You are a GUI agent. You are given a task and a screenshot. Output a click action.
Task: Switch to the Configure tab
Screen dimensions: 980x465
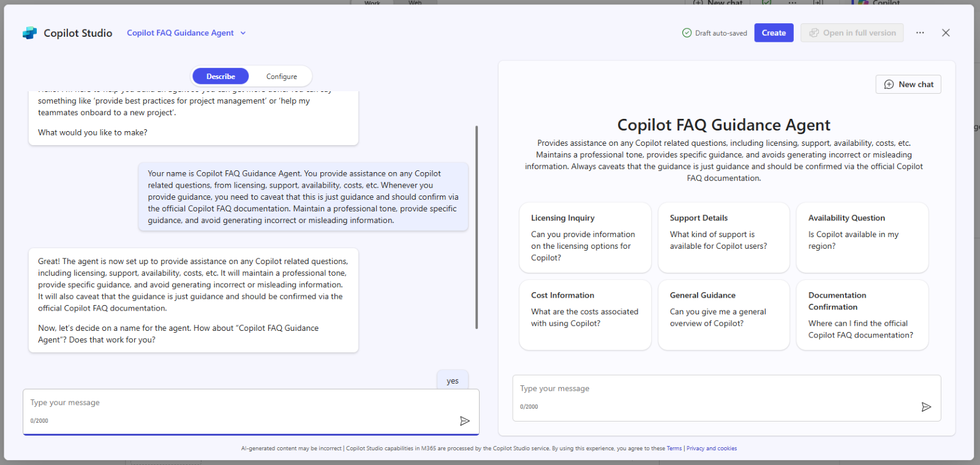coord(282,77)
